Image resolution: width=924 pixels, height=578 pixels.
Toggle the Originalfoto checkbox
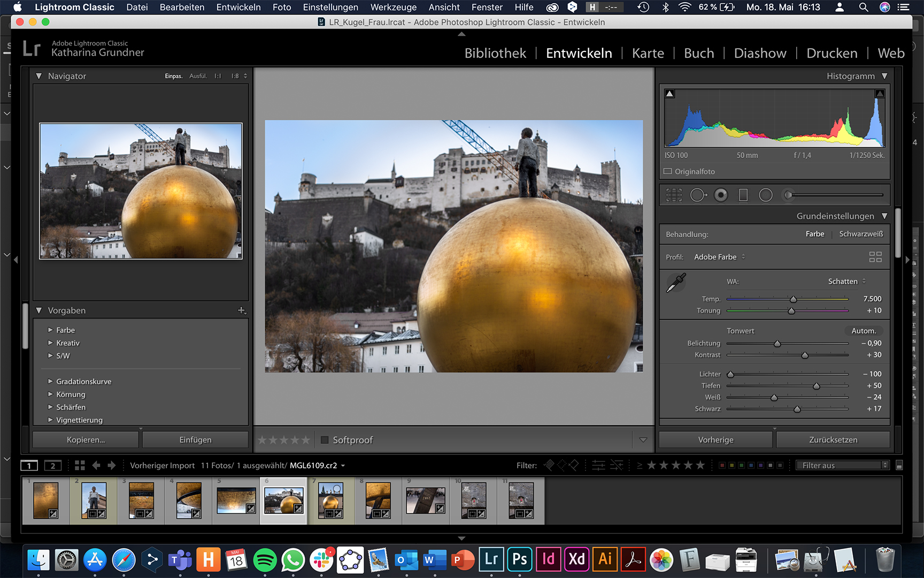(x=668, y=171)
